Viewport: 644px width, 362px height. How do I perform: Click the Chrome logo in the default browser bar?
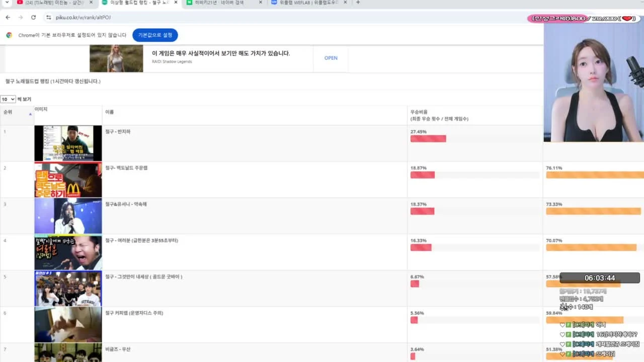(9, 35)
